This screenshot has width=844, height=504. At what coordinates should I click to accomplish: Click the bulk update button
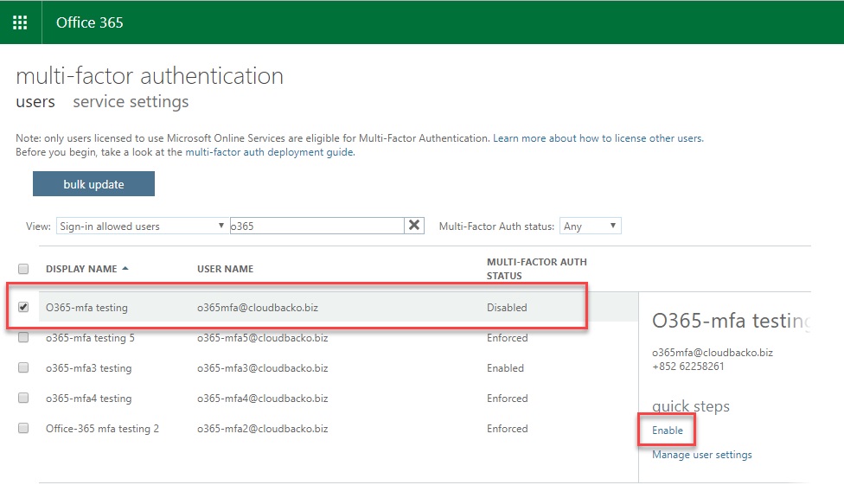pos(93,184)
